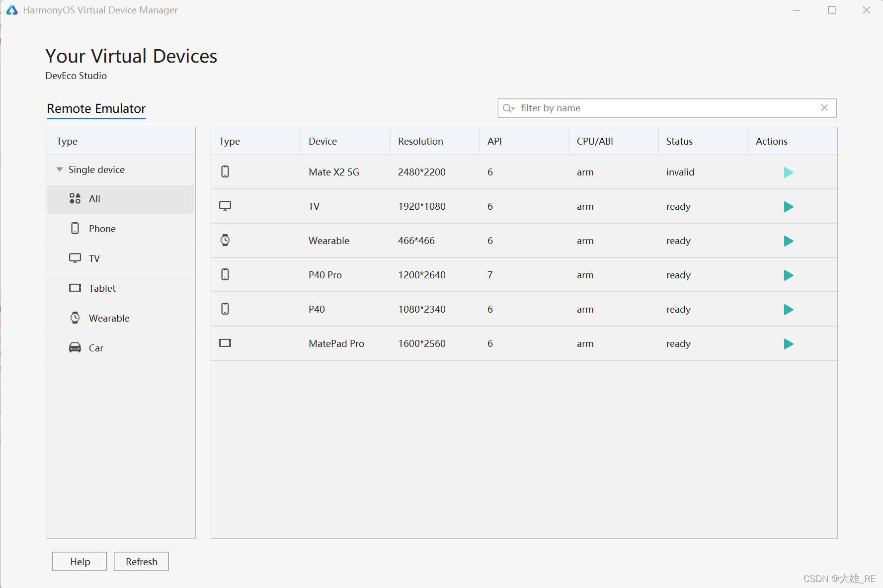Start the P40 Pro emulator

tap(788, 275)
